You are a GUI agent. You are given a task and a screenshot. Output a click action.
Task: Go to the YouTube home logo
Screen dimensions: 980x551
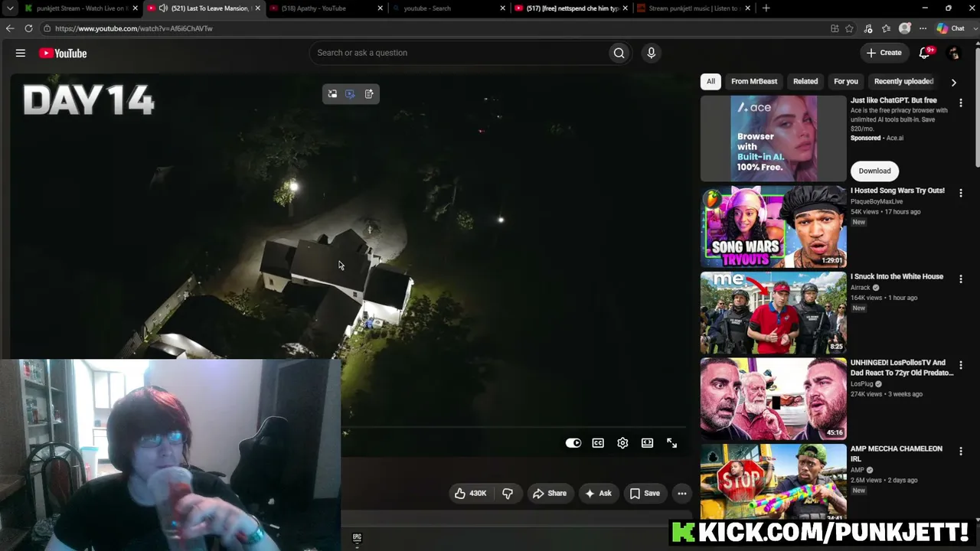tap(63, 54)
